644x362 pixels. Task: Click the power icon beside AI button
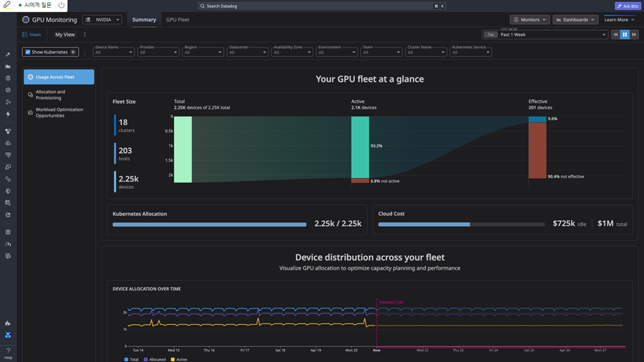pos(62,5)
